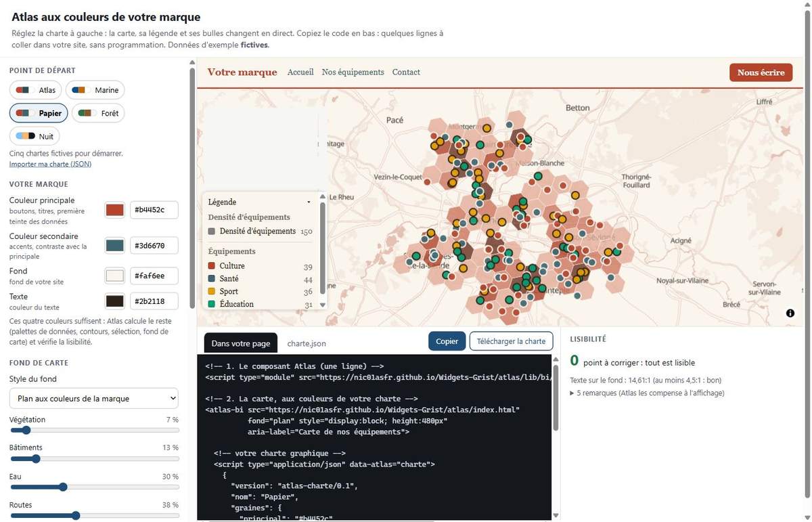
Task: Select the Atlas starting preset
Action: [x=36, y=90]
